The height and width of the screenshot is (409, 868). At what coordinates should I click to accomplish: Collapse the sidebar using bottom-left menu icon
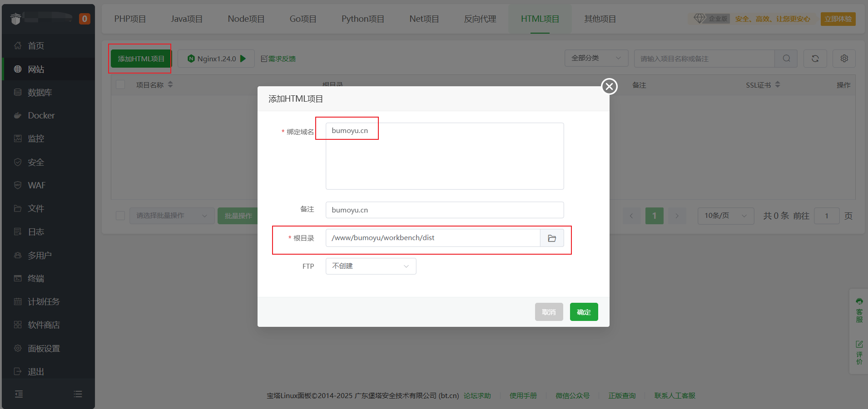point(19,394)
